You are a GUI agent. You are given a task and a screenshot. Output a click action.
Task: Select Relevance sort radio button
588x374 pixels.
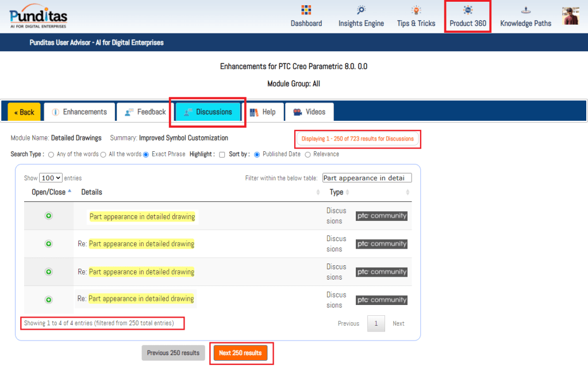point(308,154)
